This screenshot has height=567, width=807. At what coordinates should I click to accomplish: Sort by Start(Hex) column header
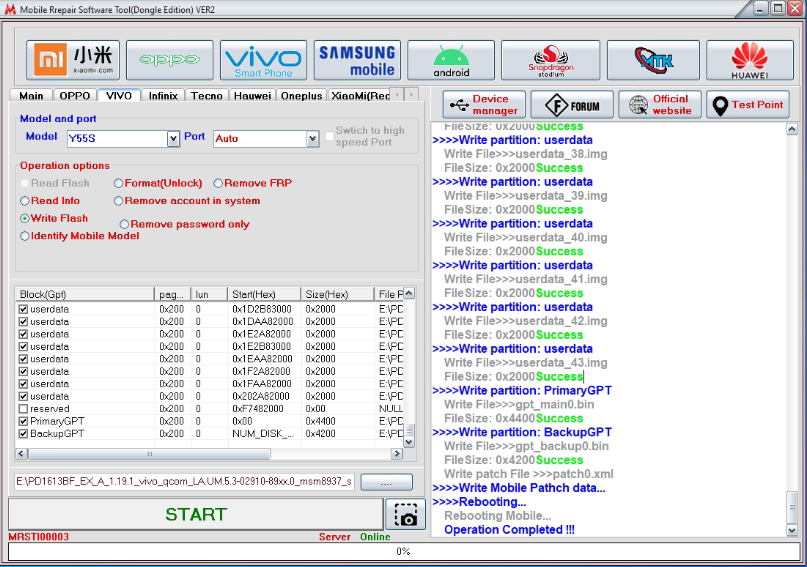[264, 294]
